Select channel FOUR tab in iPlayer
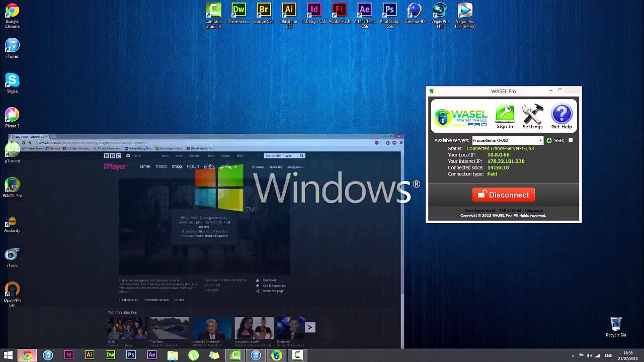644x362 pixels. (193, 166)
